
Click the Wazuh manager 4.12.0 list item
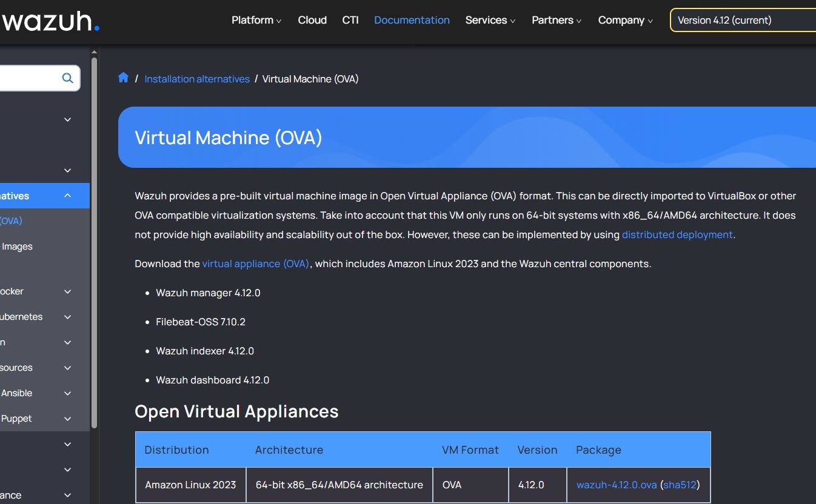tap(208, 293)
